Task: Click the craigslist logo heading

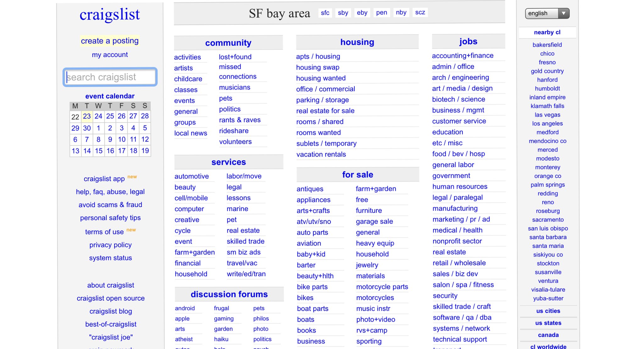Action: tap(110, 14)
